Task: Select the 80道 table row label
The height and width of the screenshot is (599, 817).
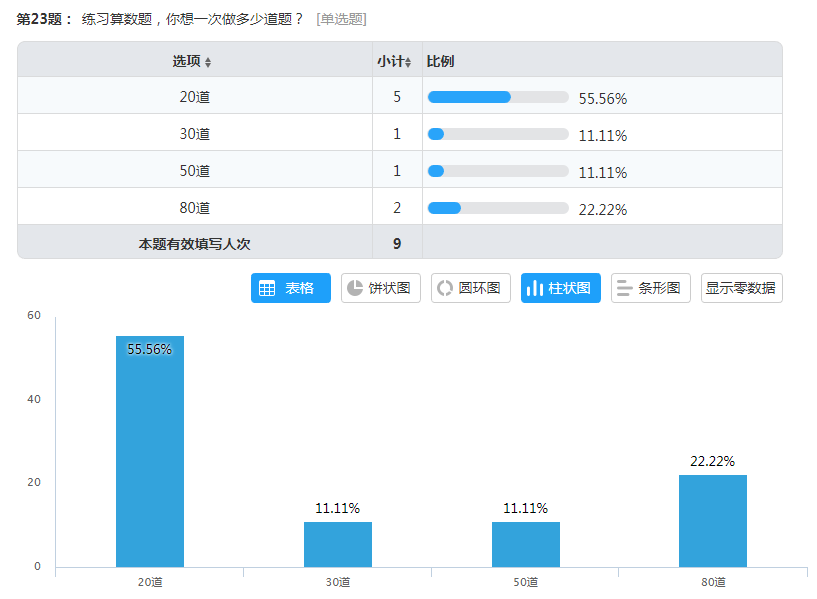Action: point(194,208)
